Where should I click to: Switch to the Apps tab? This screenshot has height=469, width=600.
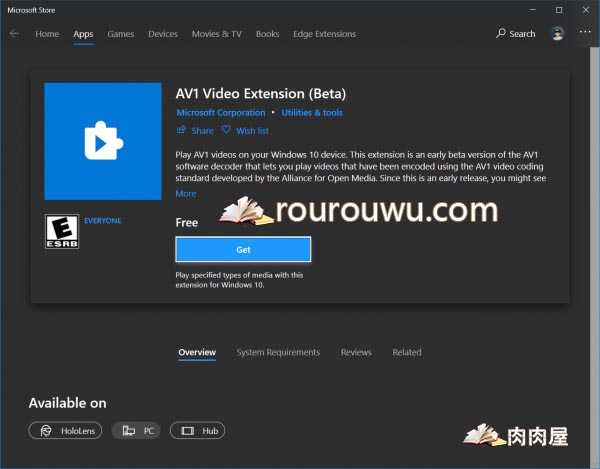(x=83, y=34)
